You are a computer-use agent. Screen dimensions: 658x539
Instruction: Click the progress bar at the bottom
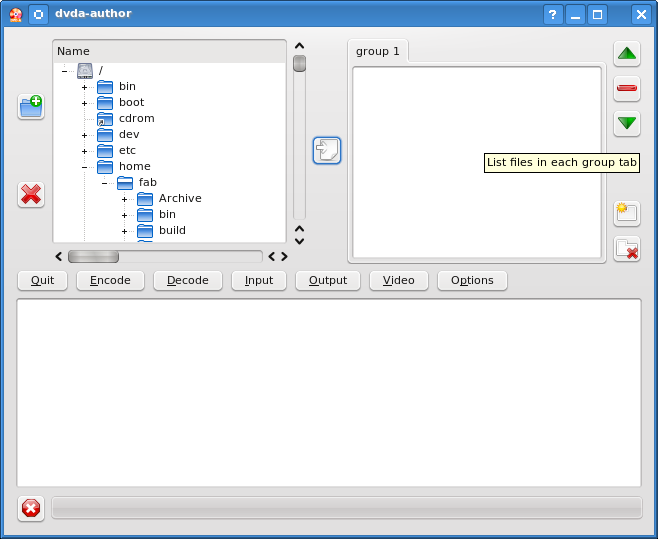coord(346,508)
